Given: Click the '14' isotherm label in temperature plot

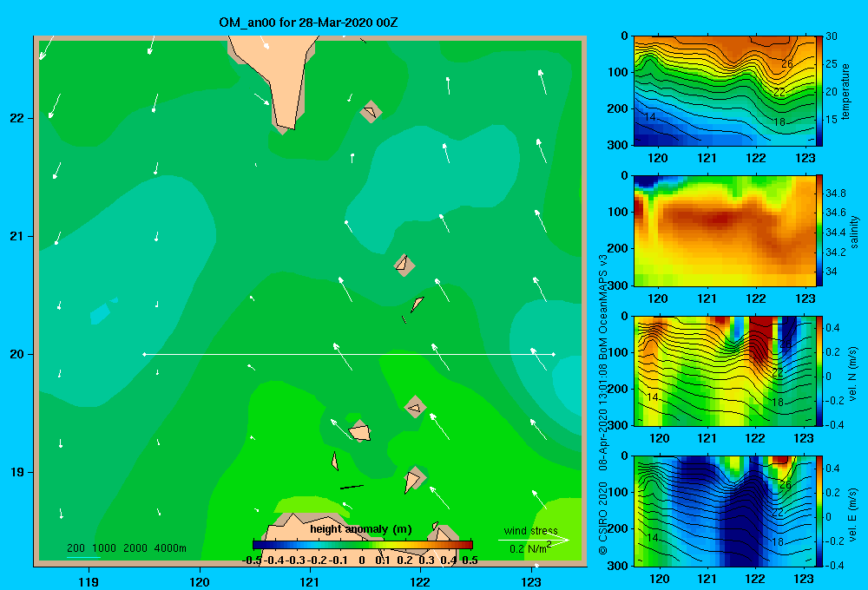Looking at the screenshot, I should coord(650,117).
